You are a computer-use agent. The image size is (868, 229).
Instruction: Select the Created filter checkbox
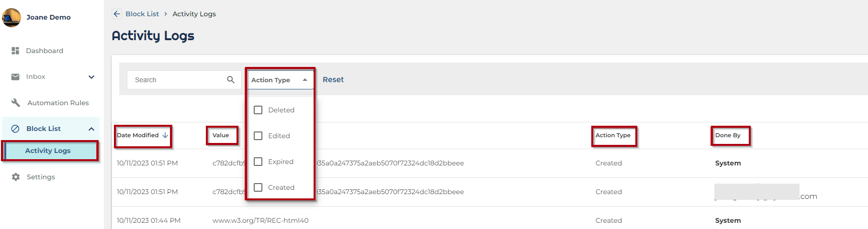coord(258,187)
